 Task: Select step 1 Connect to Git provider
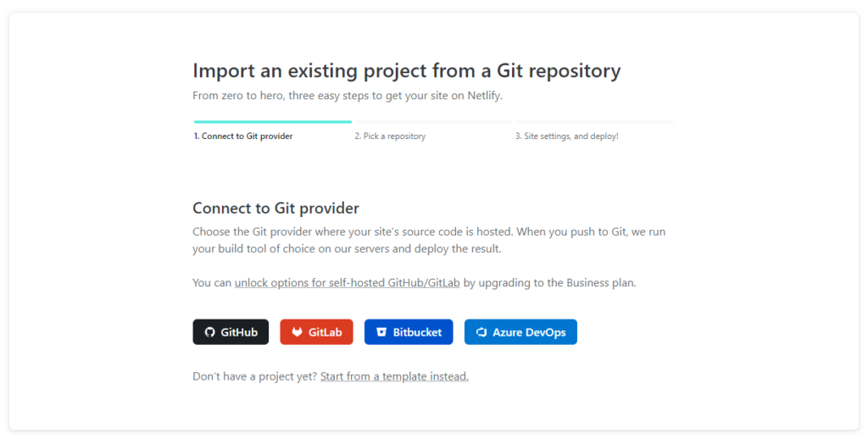(x=243, y=136)
